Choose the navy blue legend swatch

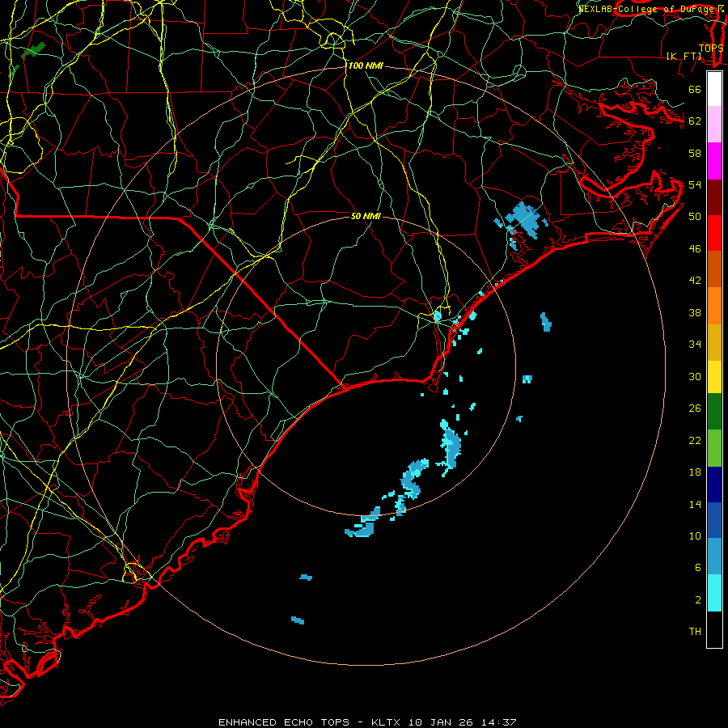[x=714, y=485]
